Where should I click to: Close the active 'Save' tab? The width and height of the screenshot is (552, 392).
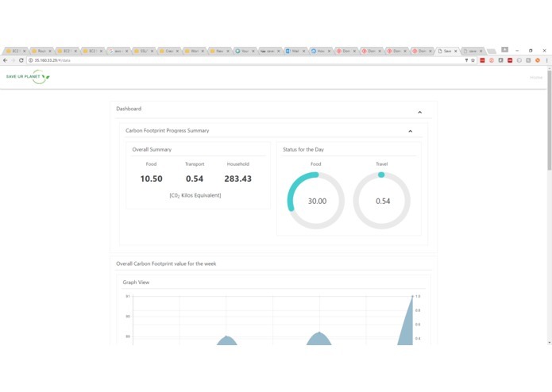456,51
